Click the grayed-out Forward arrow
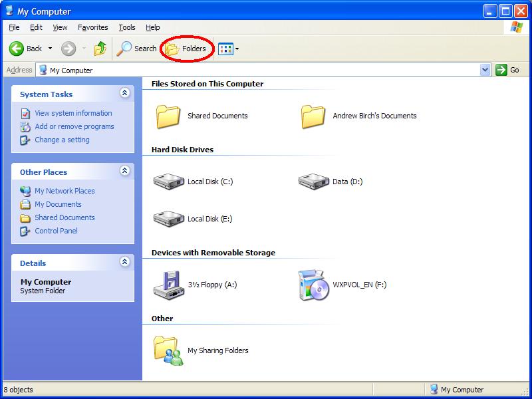Screen dimensions: 532x399 [68, 49]
